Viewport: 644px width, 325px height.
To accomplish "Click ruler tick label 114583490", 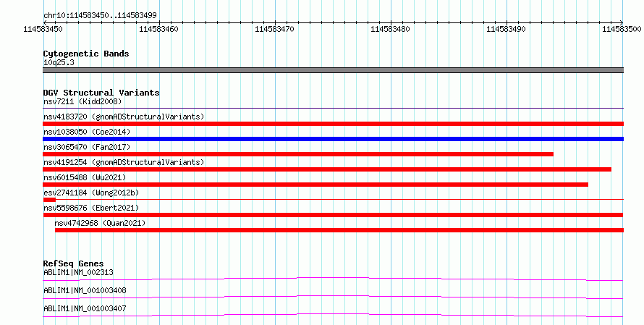I will 506,29.
